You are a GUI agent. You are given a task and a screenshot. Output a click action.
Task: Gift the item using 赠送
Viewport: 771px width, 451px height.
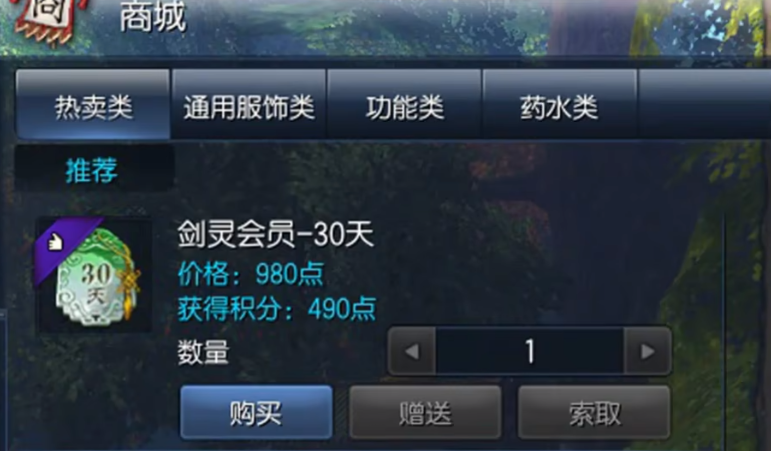click(425, 412)
